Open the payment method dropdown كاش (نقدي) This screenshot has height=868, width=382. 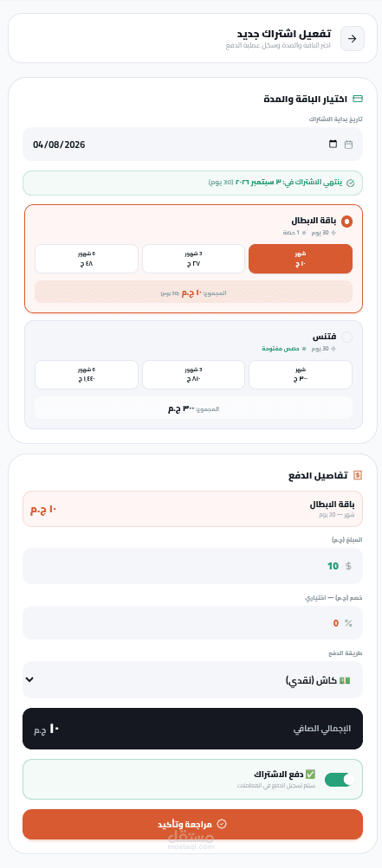[192, 679]
